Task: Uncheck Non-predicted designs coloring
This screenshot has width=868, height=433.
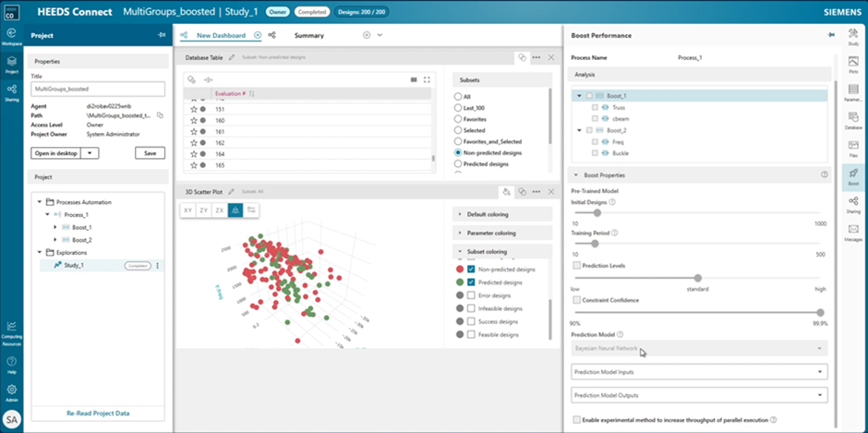Action: tap(471, 270)
